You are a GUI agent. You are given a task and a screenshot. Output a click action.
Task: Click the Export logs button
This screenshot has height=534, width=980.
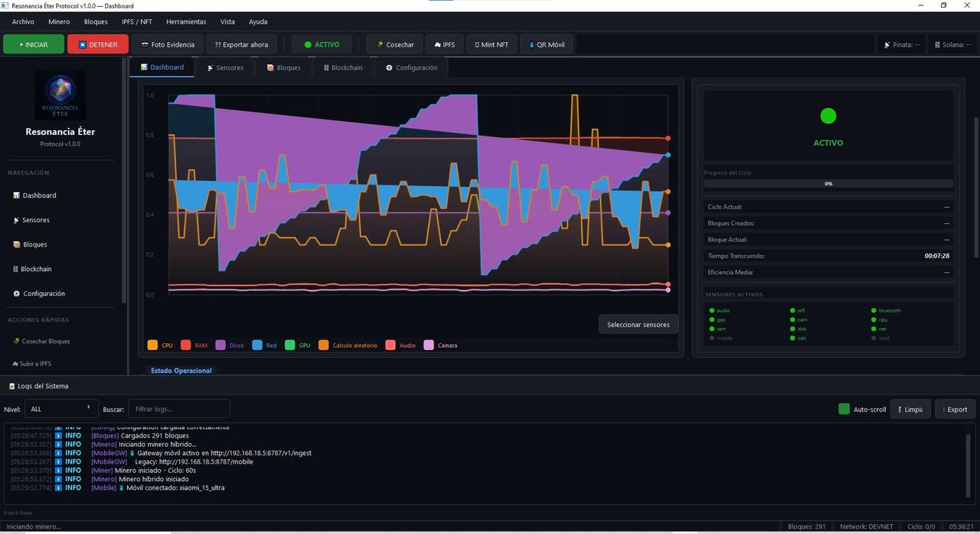955,409
